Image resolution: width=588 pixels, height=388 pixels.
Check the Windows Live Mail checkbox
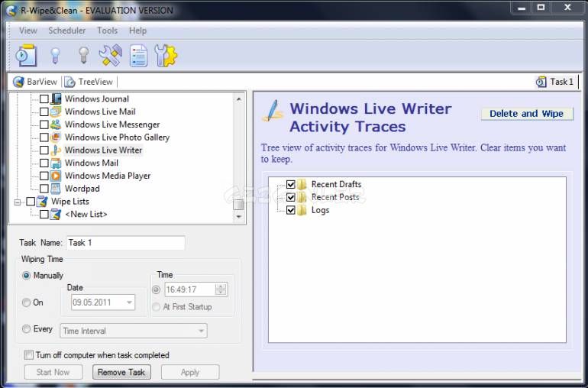click(44, 112)
